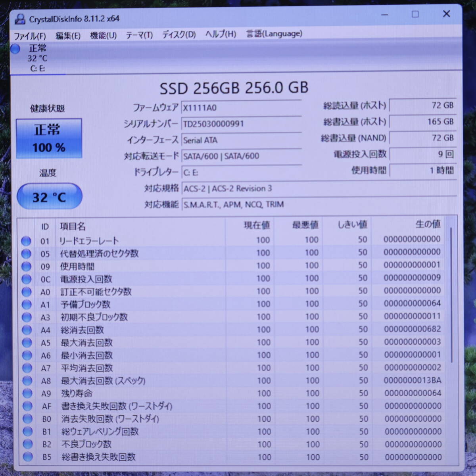
Task: Click the features field S.M.A.R.T., APM, NCQ, TRIM
Action: pos(319,205)
